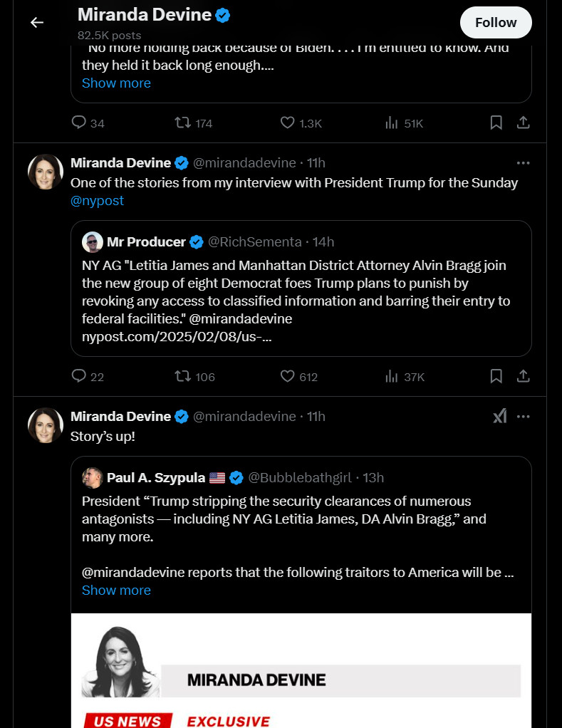Image resolution: width=562 pixels, height=728 pixels.
Task: Open Grok icon on Story's up post
Action: [x=500, y=416]
